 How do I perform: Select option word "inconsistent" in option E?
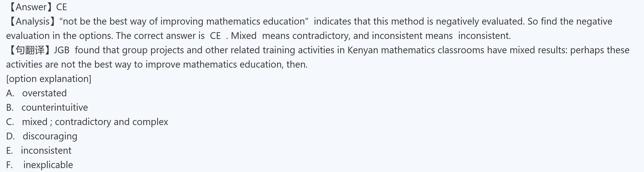coord(46,150)
